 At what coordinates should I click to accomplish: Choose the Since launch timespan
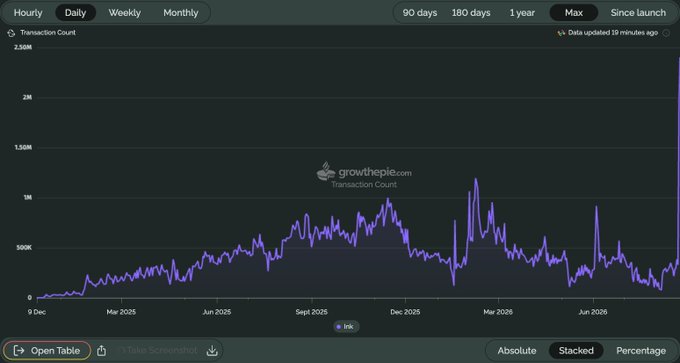coord(638,13)
